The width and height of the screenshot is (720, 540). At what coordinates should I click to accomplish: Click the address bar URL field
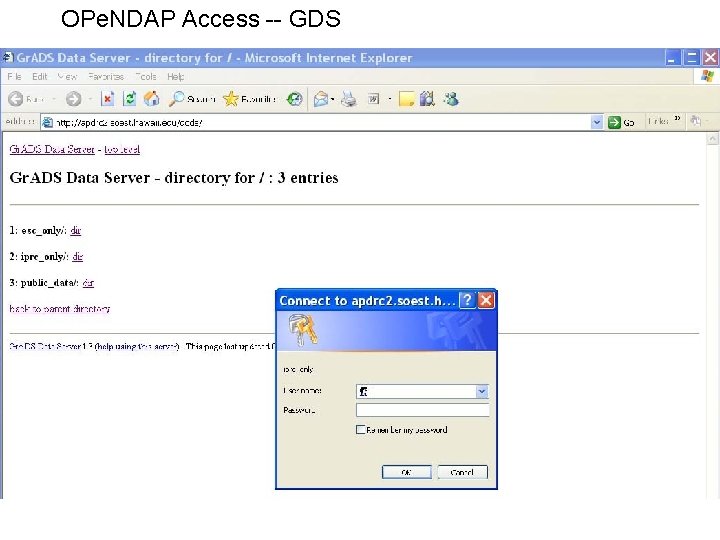click(x=322, y=122)
